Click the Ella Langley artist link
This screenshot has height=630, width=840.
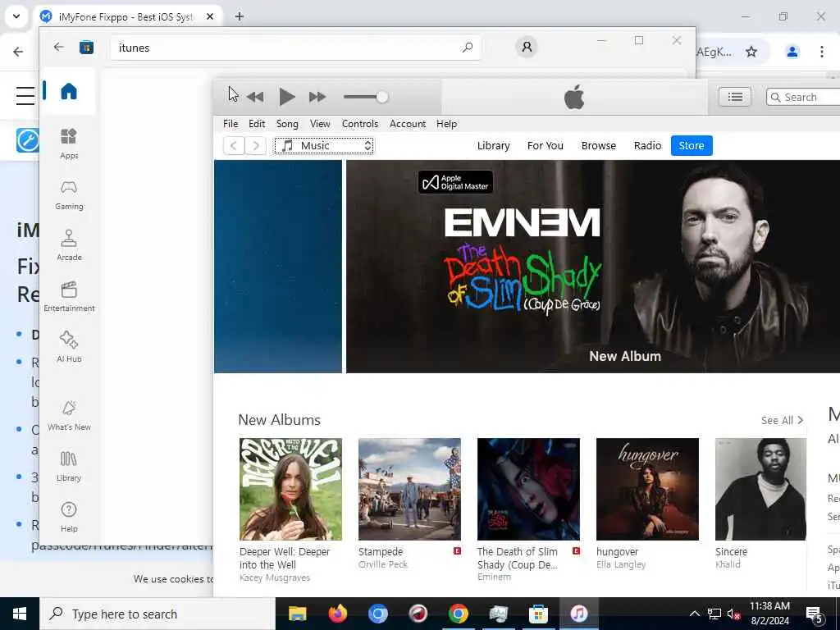621,564
